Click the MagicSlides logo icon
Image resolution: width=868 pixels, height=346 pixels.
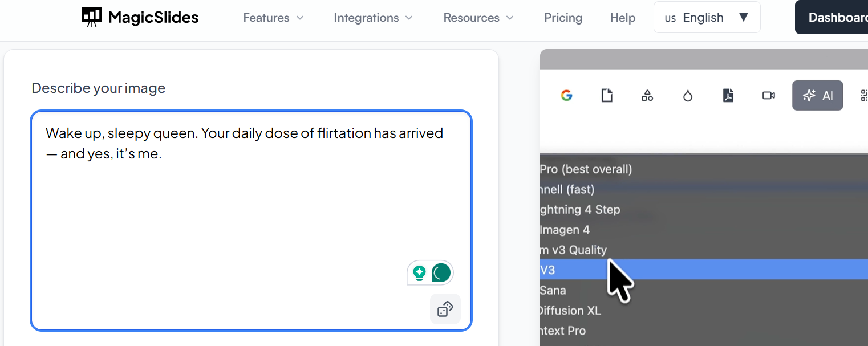click(x=92, y=17)
